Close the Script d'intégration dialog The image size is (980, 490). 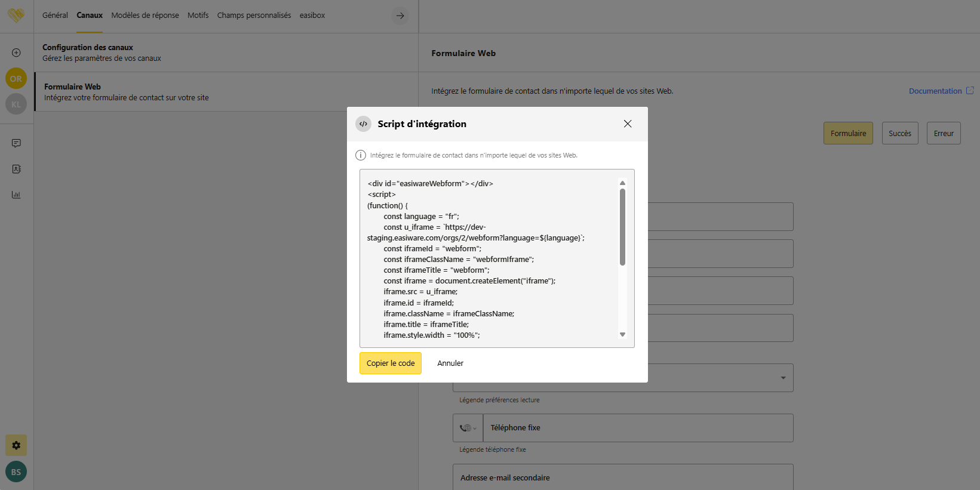[627, 124]
